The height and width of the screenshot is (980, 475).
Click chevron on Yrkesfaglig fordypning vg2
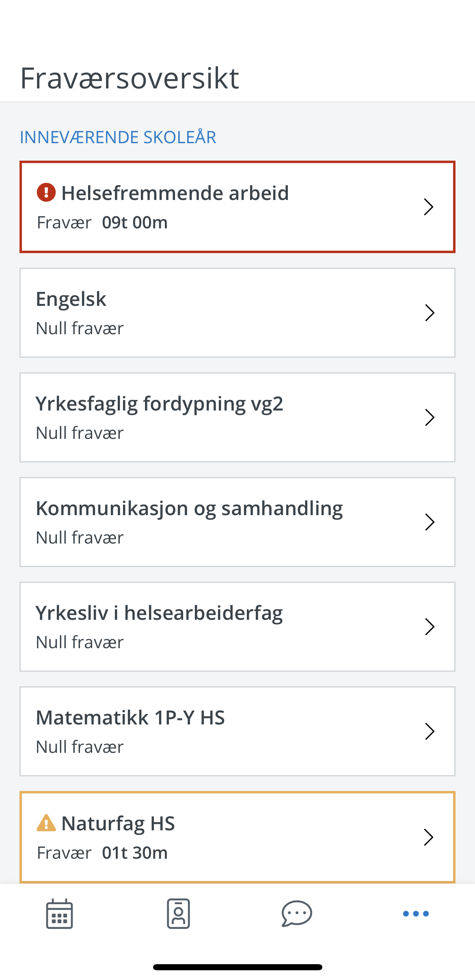point(430,417)
